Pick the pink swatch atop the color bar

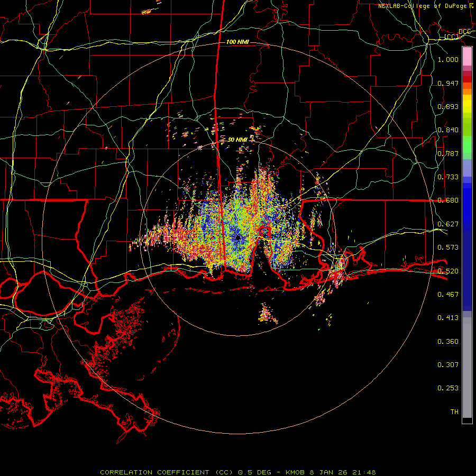(x=467, y=56)
